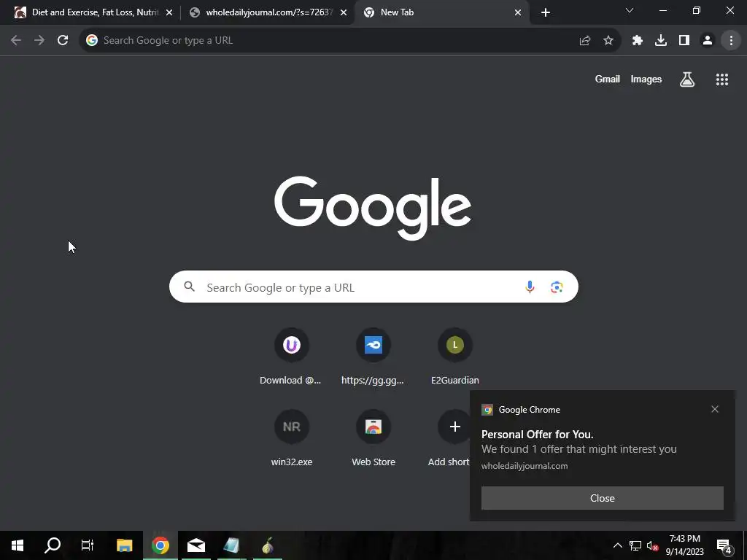This screenshot has width=747, height=560.
Task: Click the muted volume tray icon
Action: point(652,545)
